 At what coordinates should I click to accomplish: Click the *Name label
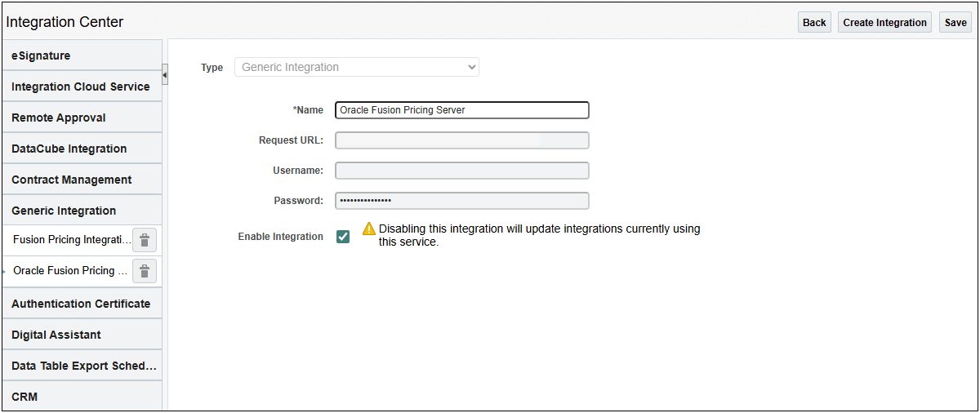coord(308,110)
